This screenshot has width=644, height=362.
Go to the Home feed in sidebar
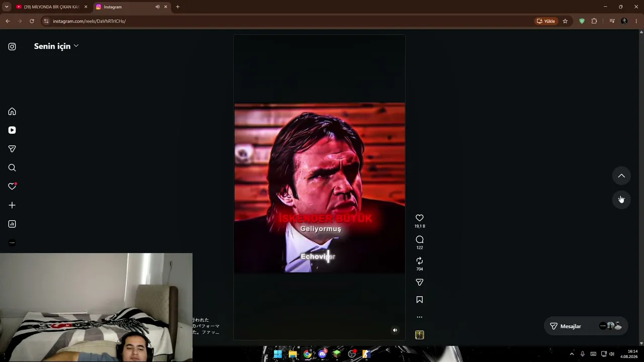(x=12, y=112)
